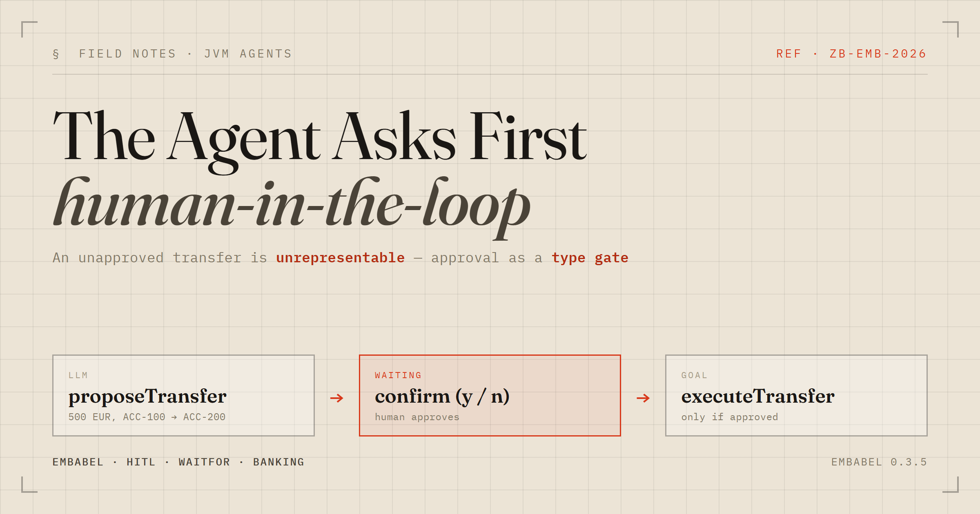Click the highlighted phrase "type gate"
The width and height of the screenshot is (980, 514).
pyautogui.click(x=590, y=258)
